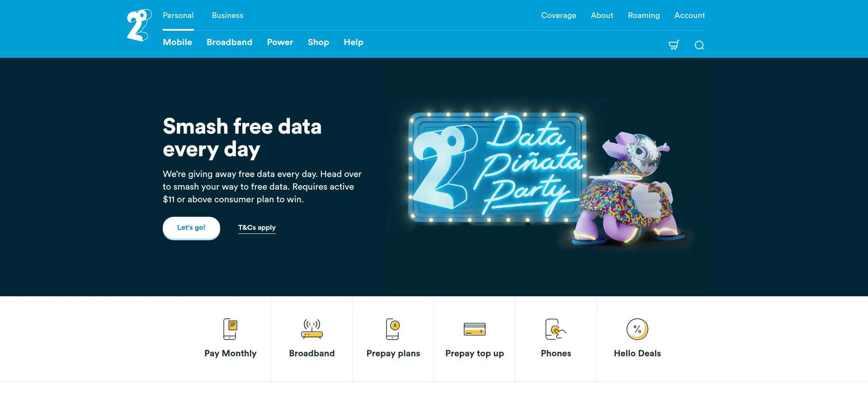Click the search magnifier icon
The width and height of the screenshot is (868, 401).
tap(699, 45)
